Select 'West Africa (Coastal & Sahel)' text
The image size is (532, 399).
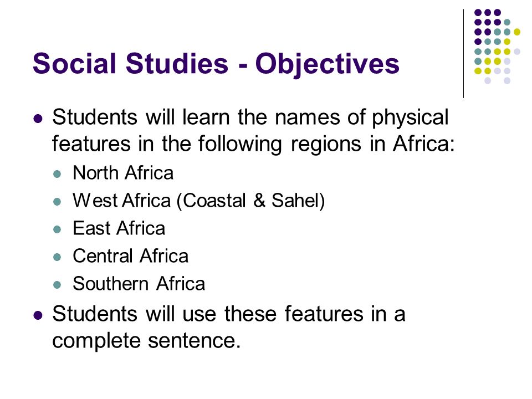coord(199,201)
